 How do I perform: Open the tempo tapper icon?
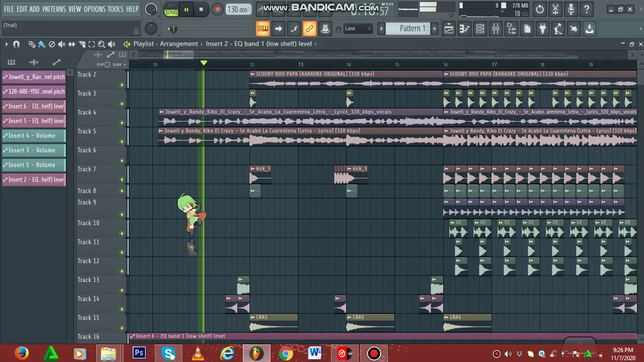[x=558, y=29]
